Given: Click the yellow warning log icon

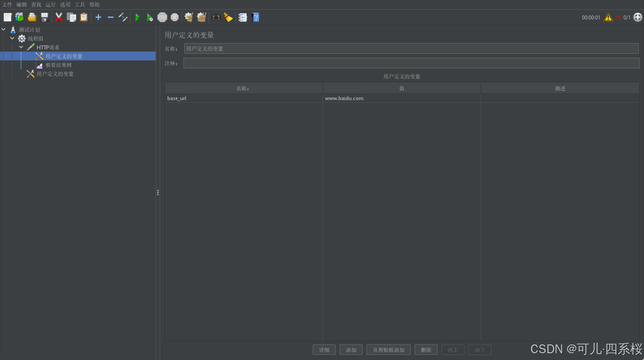Looking at the screenshot, I should 608,18.
